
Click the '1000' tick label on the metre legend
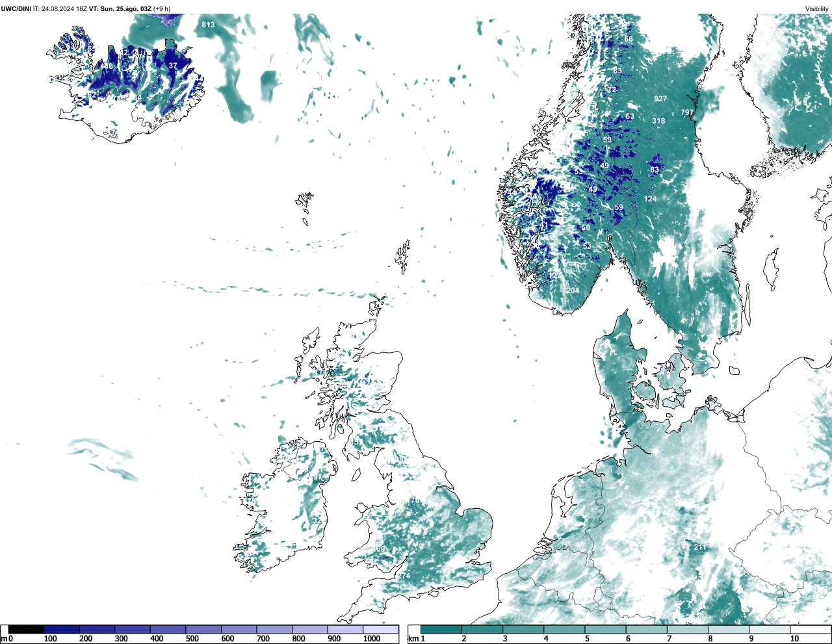click(372, 639)
